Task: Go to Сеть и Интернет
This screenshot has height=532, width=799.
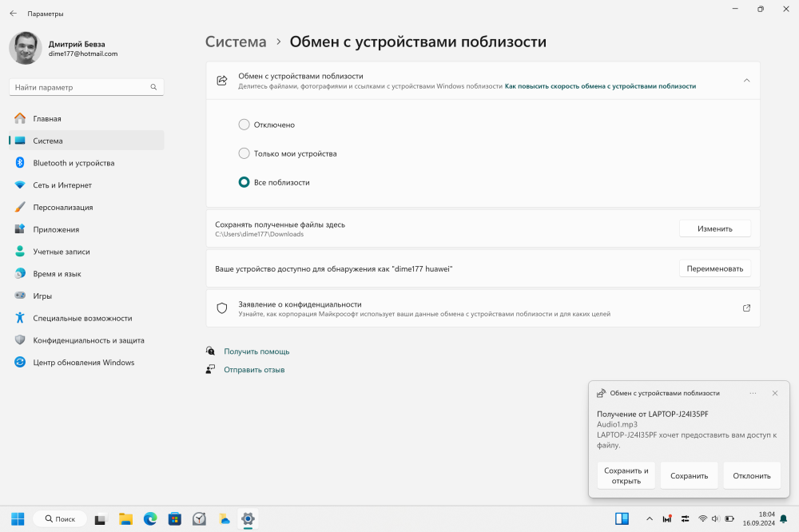Action: [86, 185]
